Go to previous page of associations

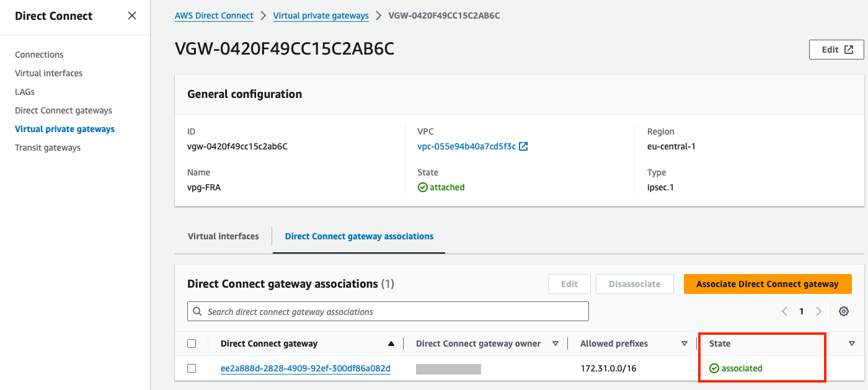point(784,311)
